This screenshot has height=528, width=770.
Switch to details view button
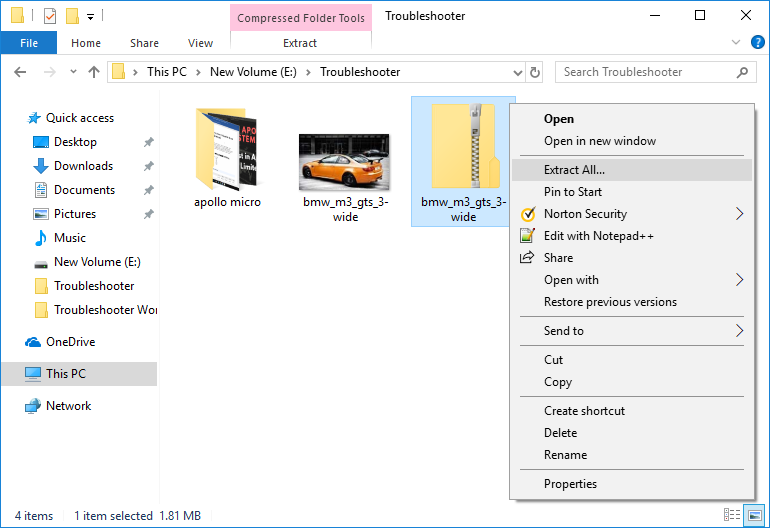pyautogui.click(x=732, y=516)
